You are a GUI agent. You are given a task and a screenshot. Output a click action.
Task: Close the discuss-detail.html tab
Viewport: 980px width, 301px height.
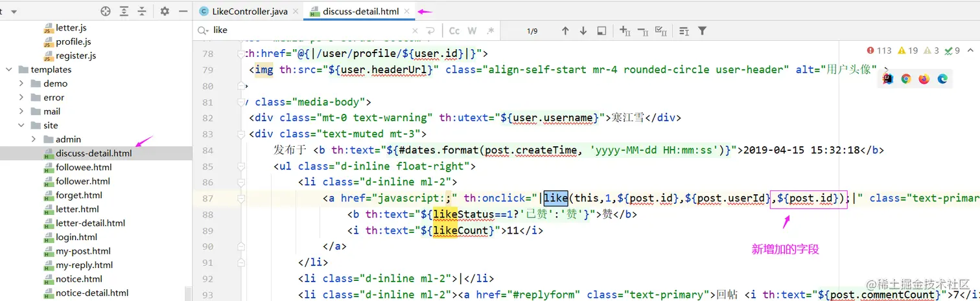tap(407, 11)
